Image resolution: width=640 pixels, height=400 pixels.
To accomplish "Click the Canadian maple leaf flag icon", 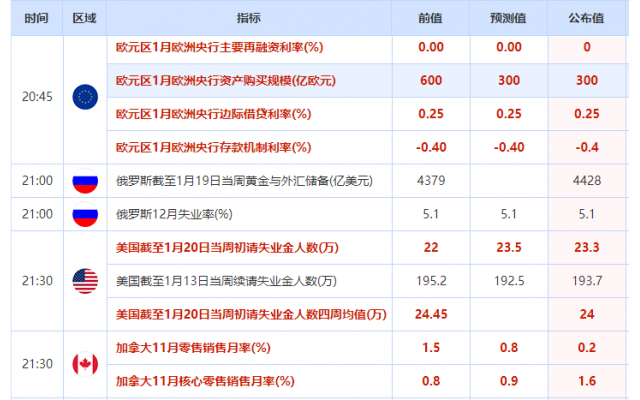I will pos(85,364).
